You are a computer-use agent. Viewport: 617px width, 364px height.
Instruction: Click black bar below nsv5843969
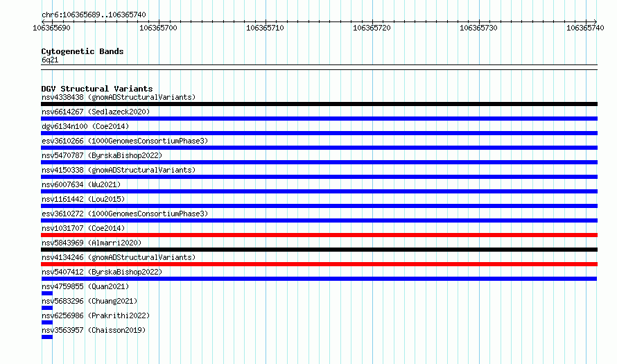point(319,250)
